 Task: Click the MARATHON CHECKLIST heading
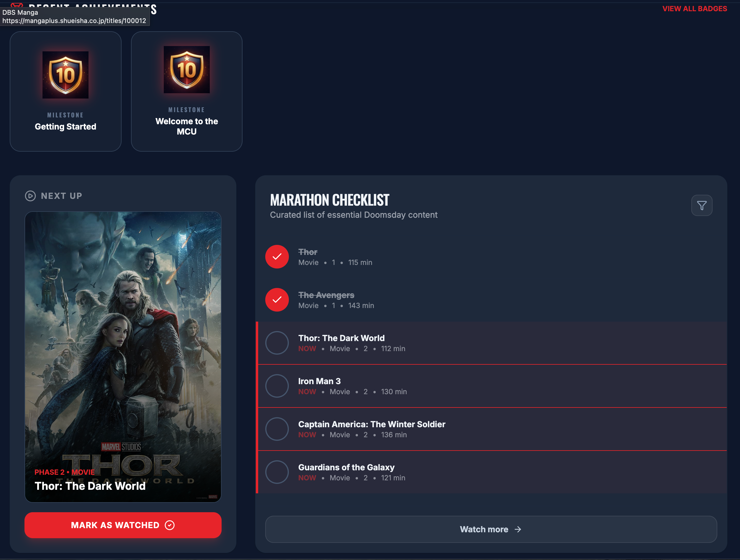(329, 200)
